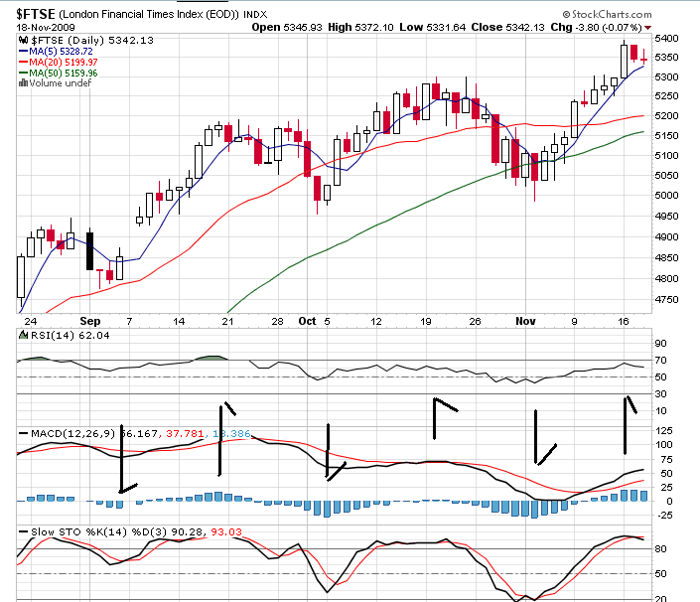Click the 70 label on RSI axis
Image resolution: width=700 pixels, height=602 pixels.
(x=660, y=360)
